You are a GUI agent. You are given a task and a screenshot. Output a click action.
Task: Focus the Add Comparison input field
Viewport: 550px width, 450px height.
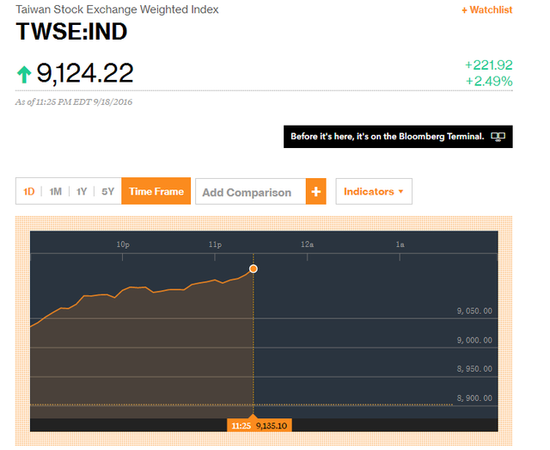pyautogui.click(x=250, y=192)
